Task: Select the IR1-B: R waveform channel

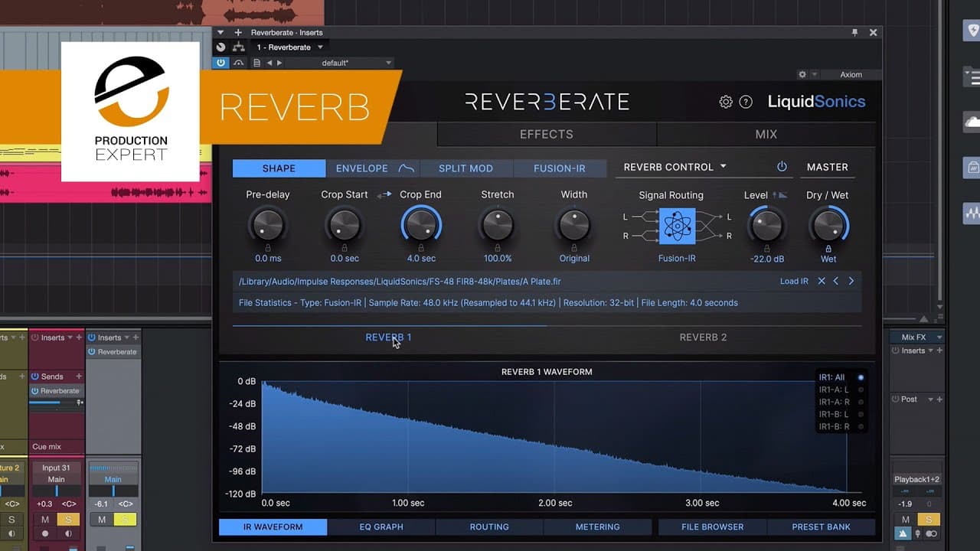Action: pyautogui.click(x=861, y=426)
